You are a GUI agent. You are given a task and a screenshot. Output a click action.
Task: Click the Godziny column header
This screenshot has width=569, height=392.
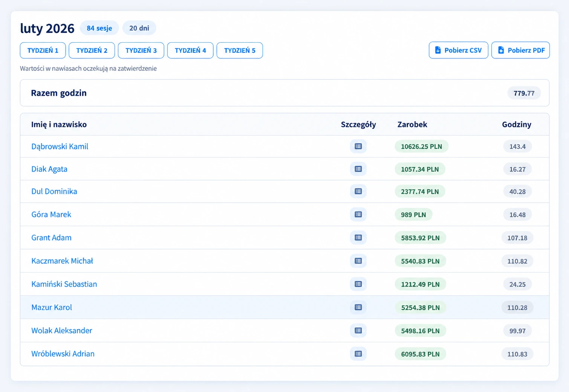pyautogui.click(x=517, y=125)
